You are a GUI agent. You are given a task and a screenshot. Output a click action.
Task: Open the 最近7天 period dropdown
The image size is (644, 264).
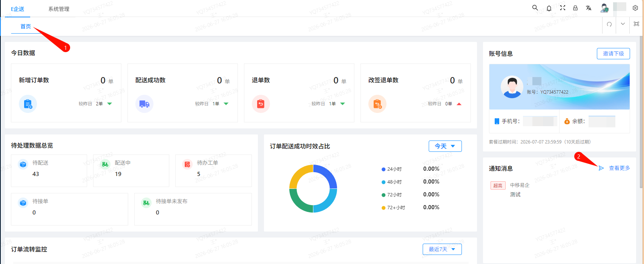pyautogui.click(x=442, y=249)
